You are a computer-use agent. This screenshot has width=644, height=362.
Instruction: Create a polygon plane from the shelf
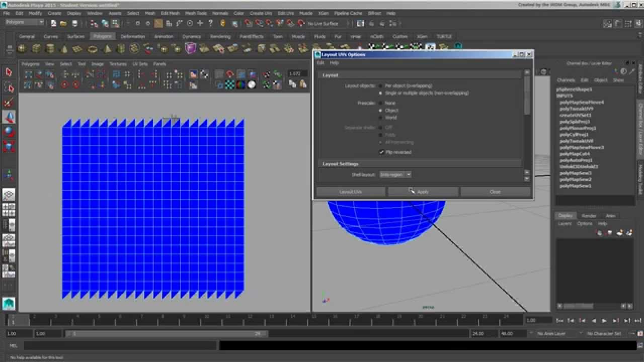(x=77, y=48)
